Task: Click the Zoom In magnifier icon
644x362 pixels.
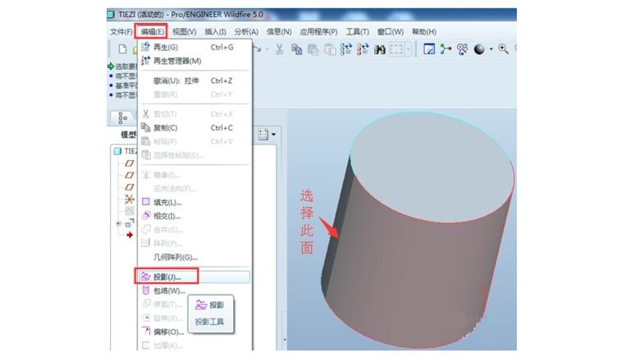Action: [x=503, y=49]
